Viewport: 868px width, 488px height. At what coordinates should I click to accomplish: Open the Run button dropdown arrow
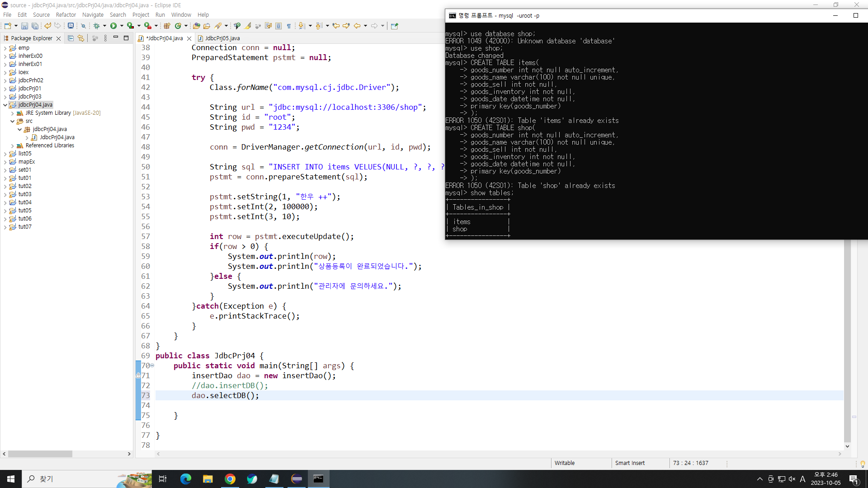click(122, 26)
